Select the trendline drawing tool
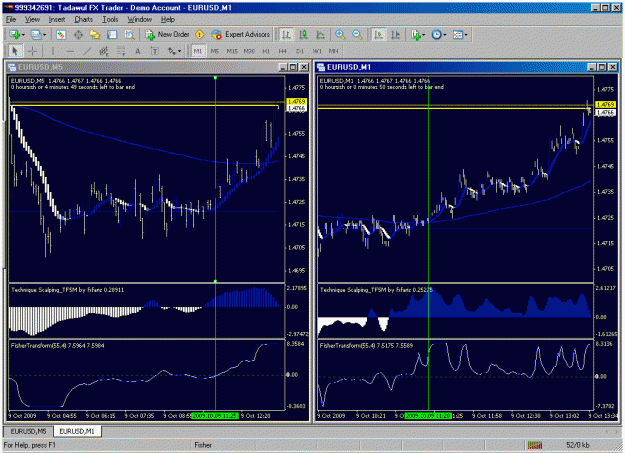 pyautogui.click(x=87, y=51)
